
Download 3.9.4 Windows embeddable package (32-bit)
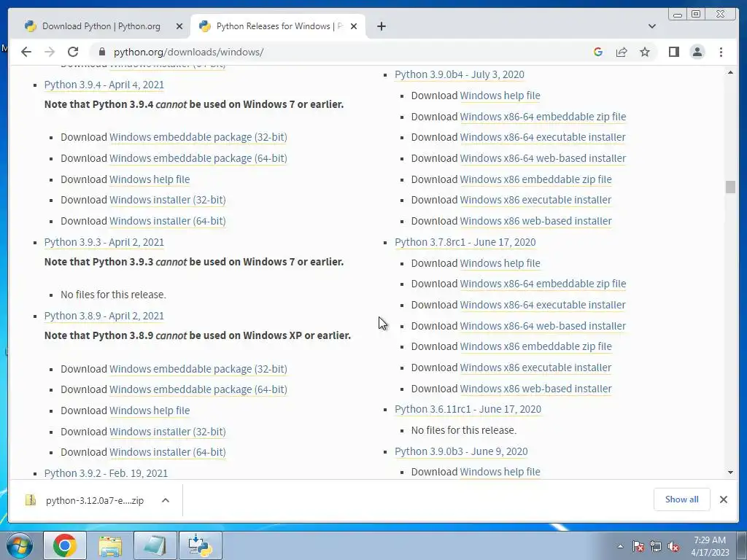(198, 137)
